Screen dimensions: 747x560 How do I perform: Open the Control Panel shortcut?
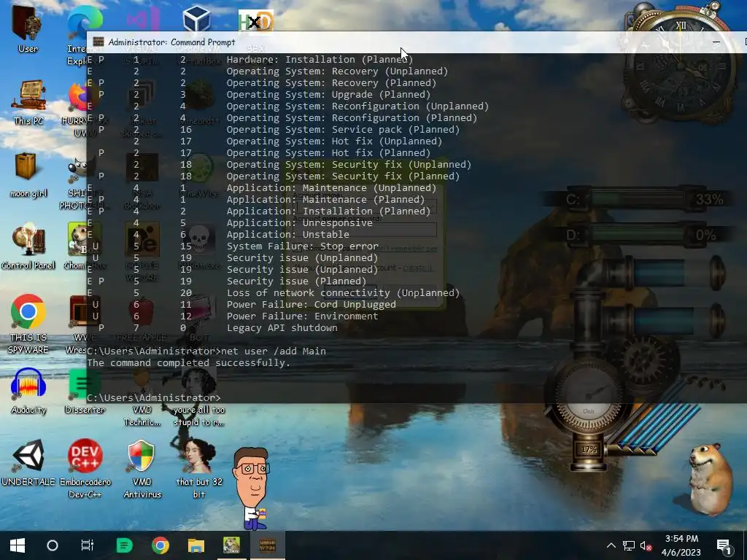[x=28, y=246]
